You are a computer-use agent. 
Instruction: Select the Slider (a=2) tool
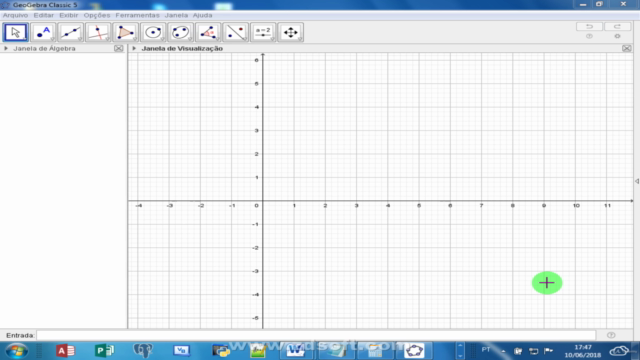point(263,32)
